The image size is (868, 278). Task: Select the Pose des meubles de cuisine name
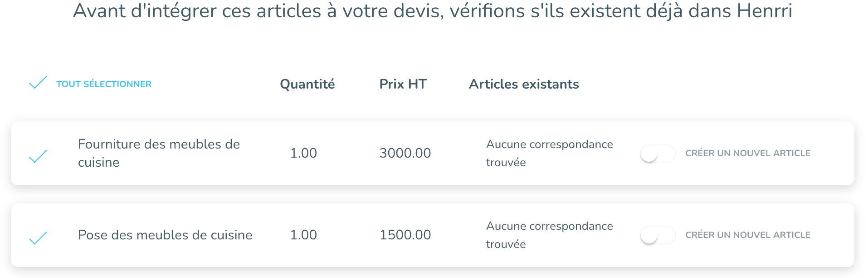[165, 235]
